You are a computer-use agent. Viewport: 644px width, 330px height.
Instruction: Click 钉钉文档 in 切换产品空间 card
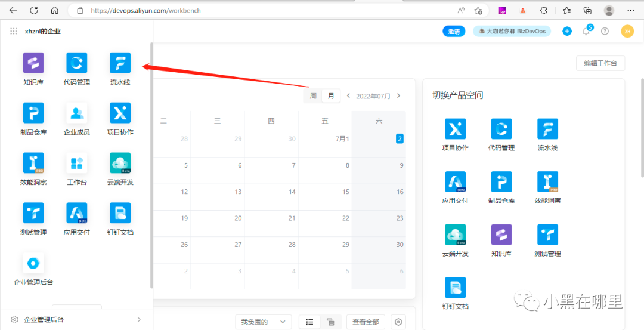coord(455,294)
